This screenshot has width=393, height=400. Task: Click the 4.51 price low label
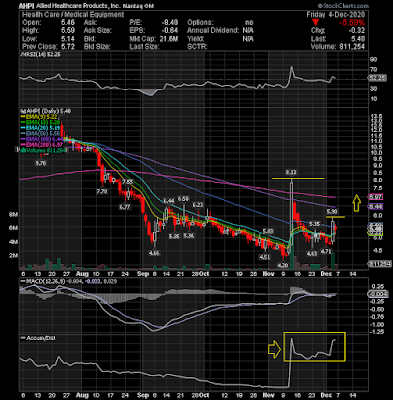tap(265, 257)
